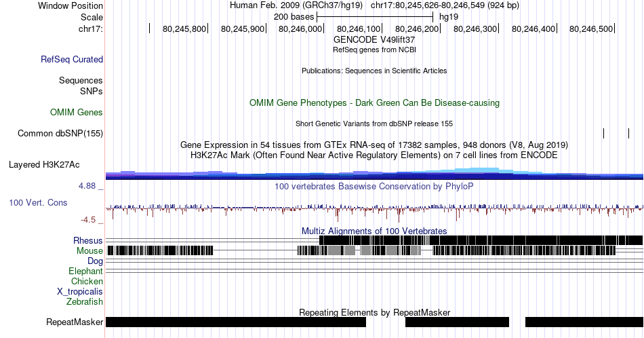Click the GTEx Gene Expression track title
This screenshot has height=338, width=644.
(x=374, y=145)
